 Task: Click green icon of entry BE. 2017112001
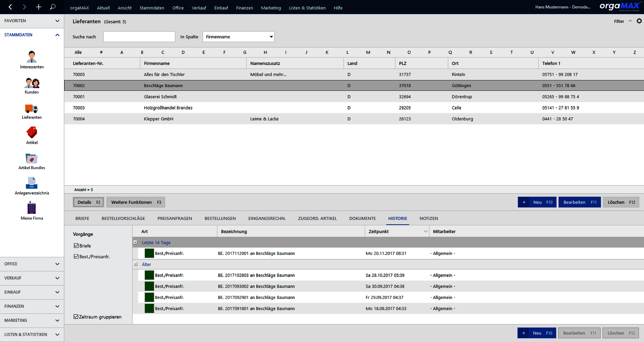[149, 253]
